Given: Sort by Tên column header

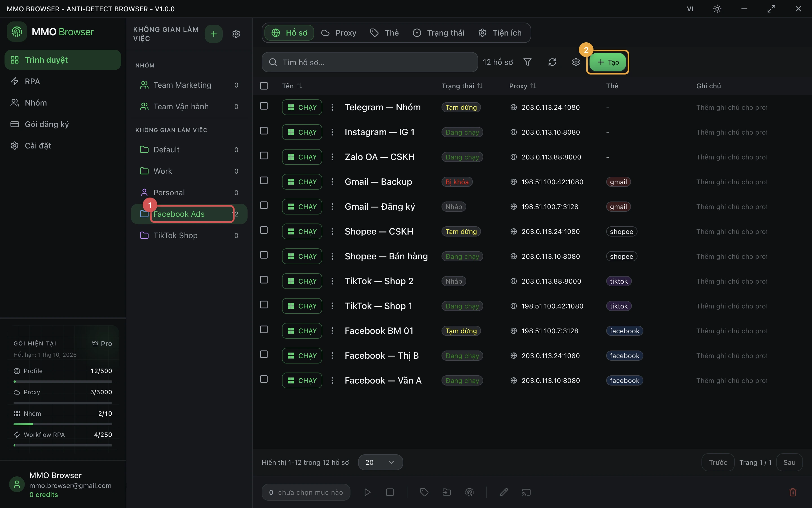Looking at the screenshot, I should pyautogui.click(x=292, y=86).
